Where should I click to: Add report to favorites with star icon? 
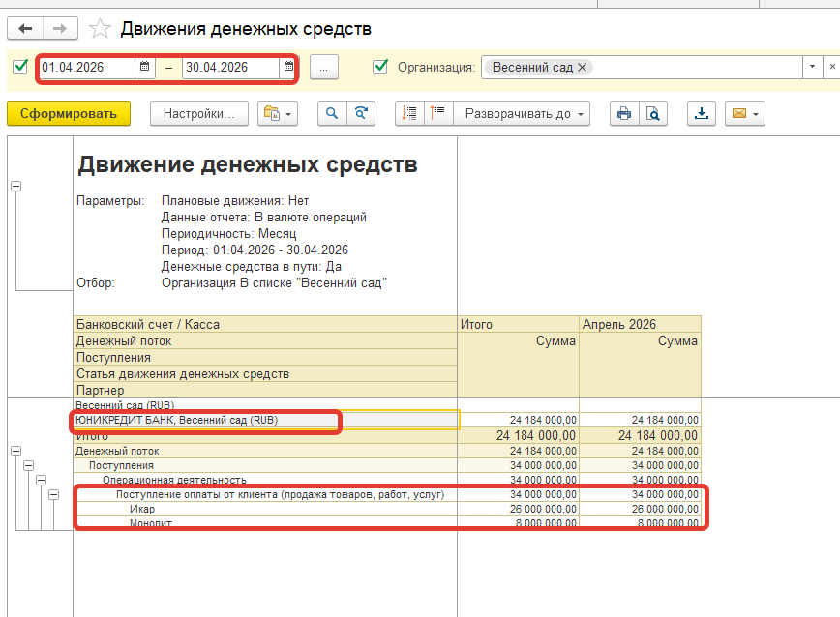[100, 29]
